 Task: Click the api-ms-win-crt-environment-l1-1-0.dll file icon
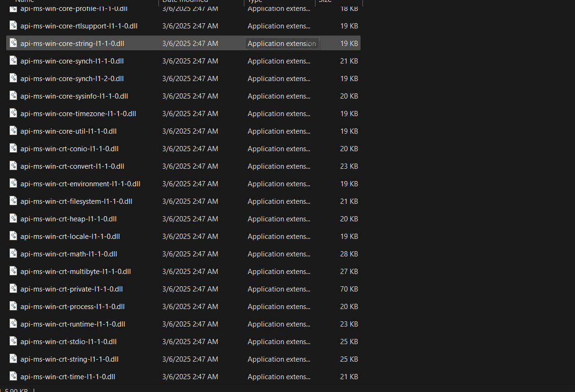click(x=13, y=183)
